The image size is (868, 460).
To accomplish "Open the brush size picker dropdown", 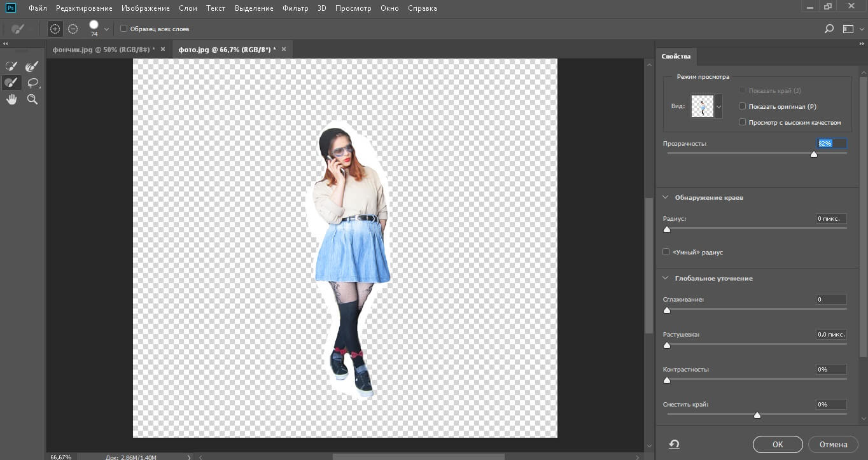I will click(x=106, y=29).
